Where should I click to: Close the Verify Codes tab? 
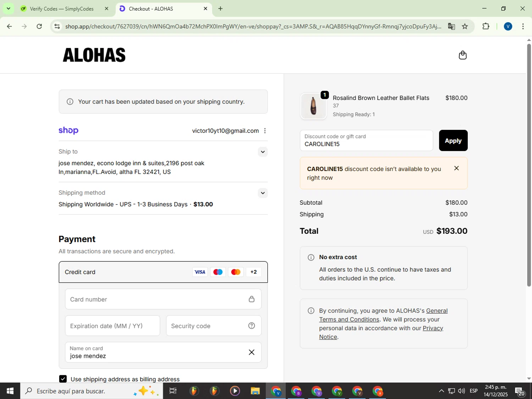tap(106, 9)
